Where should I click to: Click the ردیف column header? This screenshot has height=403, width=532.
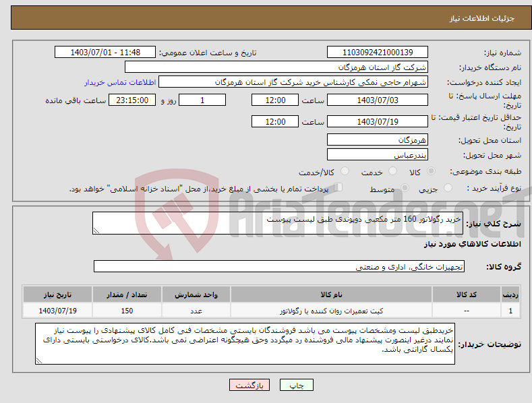click(510, 294)
